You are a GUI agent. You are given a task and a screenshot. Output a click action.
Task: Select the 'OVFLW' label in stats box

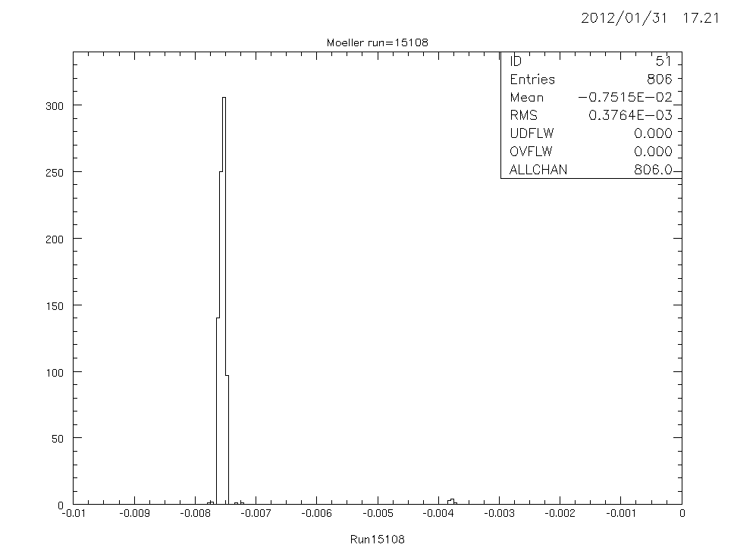pos(531,152)
